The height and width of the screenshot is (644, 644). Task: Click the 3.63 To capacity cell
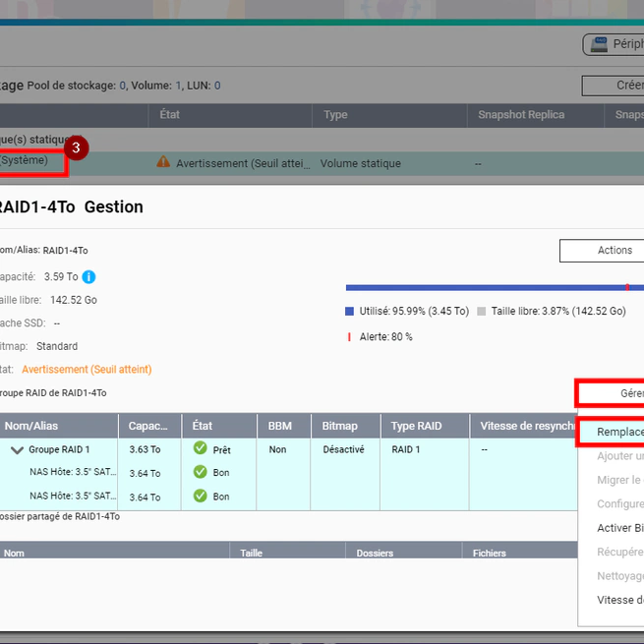(x=145, y=449)
